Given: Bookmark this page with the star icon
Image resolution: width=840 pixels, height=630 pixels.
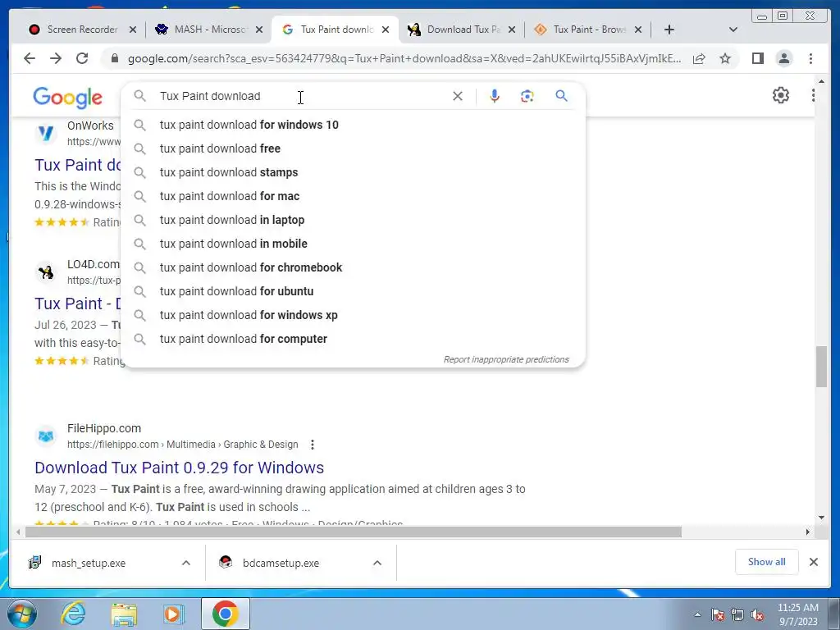Looking at the screenshot, I should 725,58.
